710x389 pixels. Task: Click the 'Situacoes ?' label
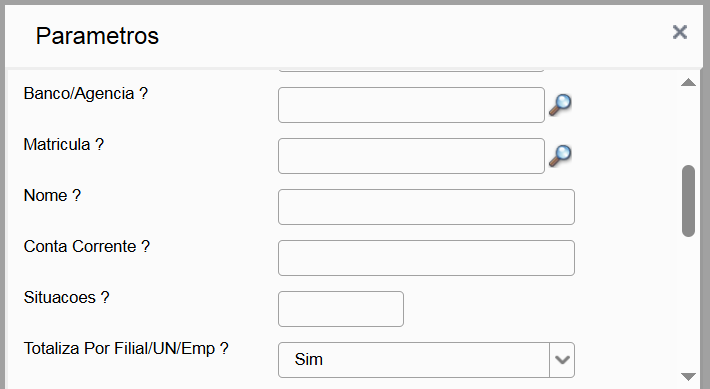[67, 298]
